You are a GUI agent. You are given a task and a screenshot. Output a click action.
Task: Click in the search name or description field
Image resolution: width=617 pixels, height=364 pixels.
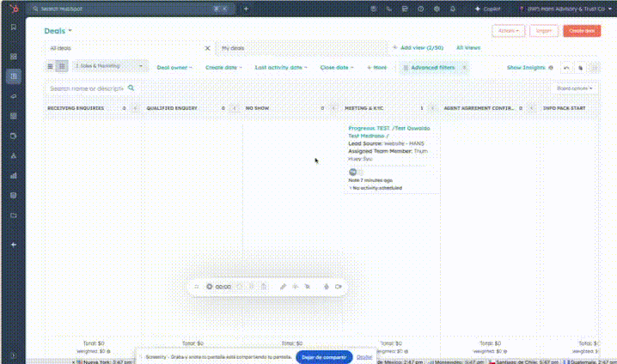[x=86, y=88]
